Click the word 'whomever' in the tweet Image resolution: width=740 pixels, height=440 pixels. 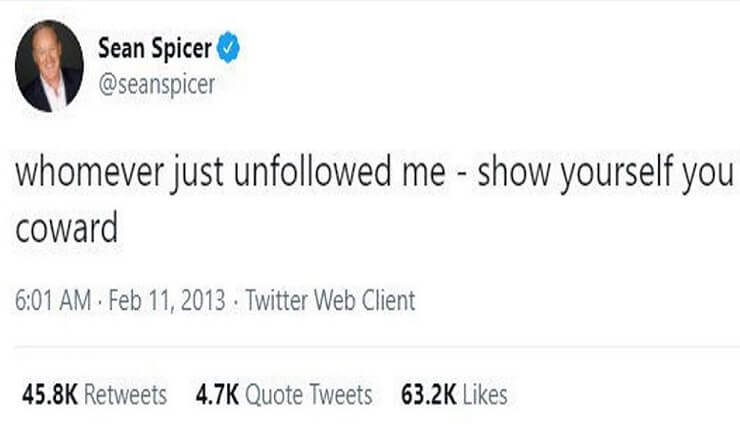click(x=90, y=171)
